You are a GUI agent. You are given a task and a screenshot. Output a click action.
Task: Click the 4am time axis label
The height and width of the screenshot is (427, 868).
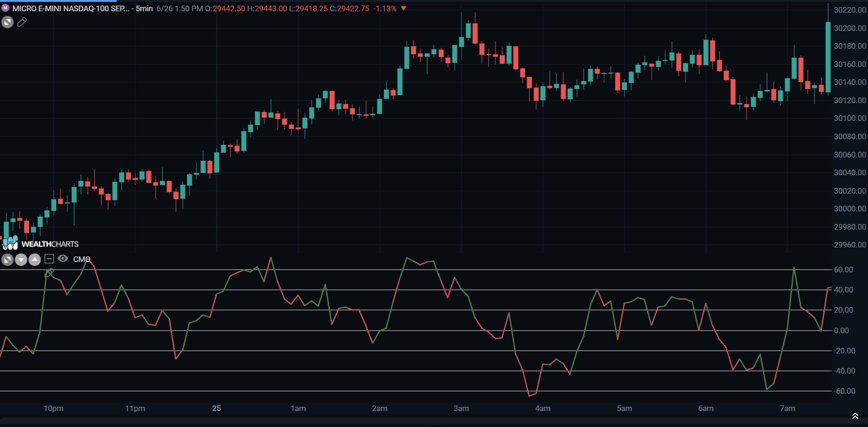tap(543, 408)
